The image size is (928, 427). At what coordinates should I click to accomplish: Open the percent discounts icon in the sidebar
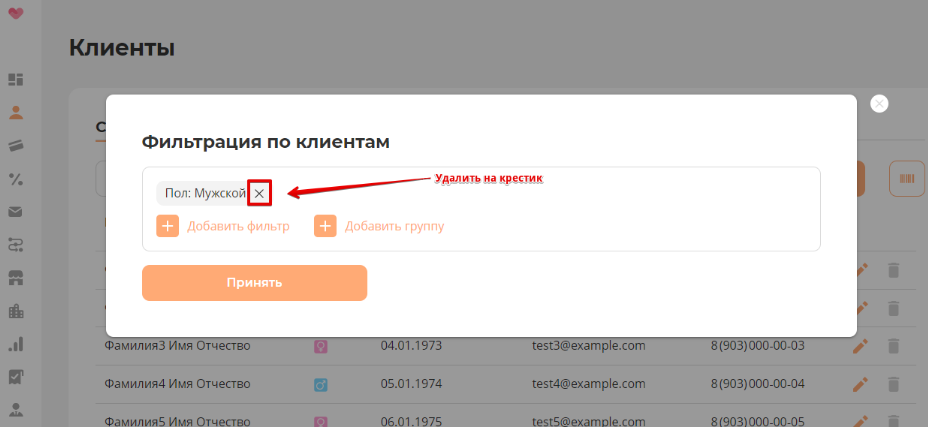(x=16, y=178)
